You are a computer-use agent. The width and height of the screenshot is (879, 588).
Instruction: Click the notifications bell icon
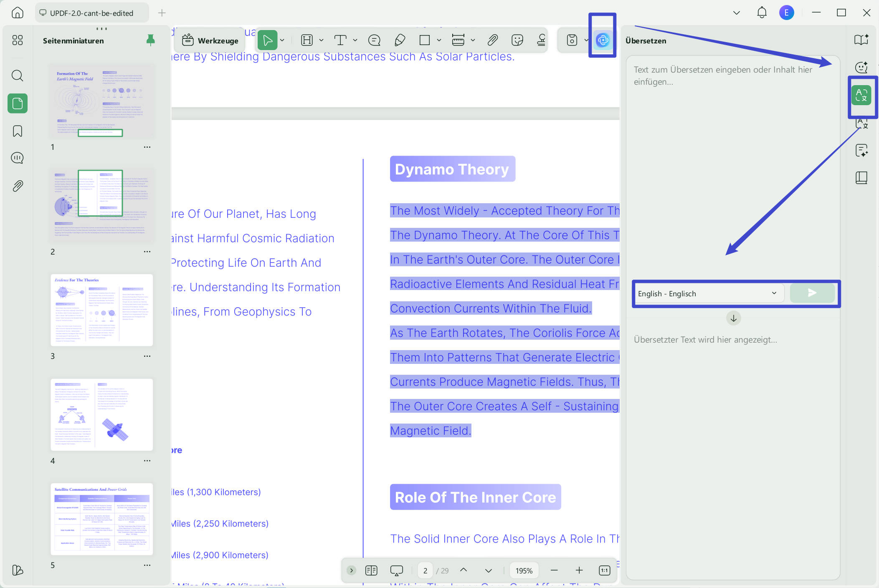[x=762, y=13]
